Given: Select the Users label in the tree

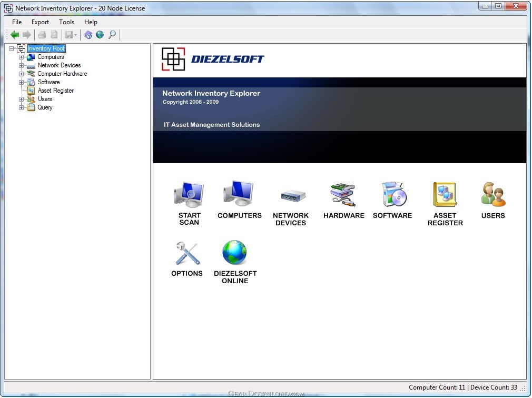Looking at the screenshot, I should [x=45, y=99].
